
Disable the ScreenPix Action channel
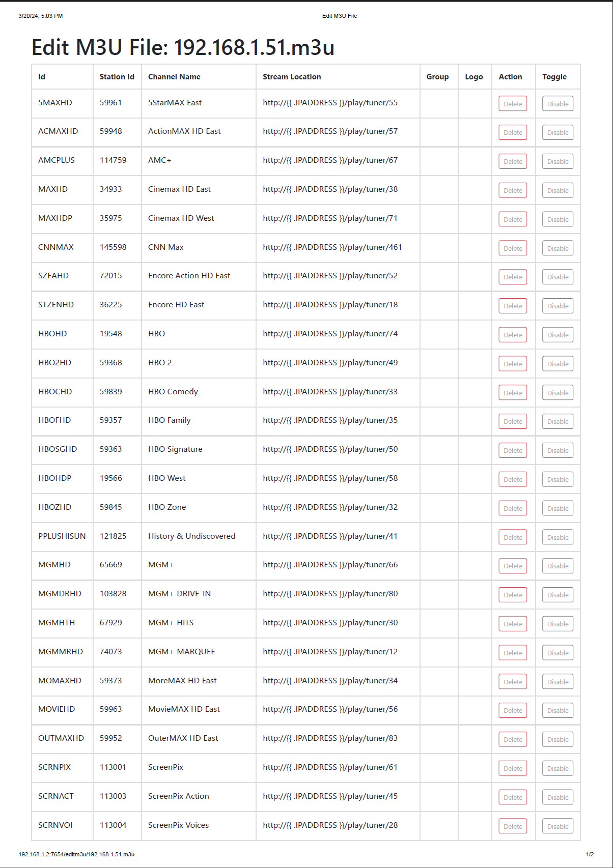pyautogui.click(x=558, y=797)
